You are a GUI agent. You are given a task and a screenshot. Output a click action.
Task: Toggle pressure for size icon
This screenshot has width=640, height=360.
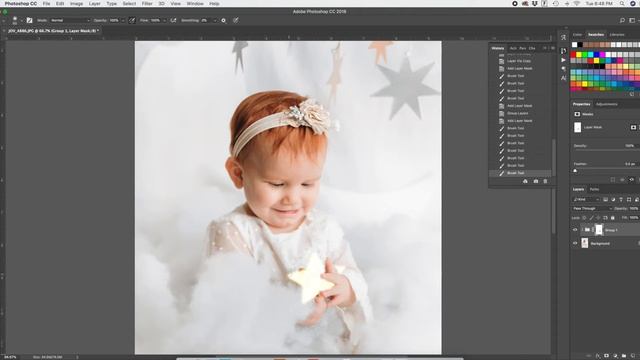pyautogui.click(x=236, y=20)
